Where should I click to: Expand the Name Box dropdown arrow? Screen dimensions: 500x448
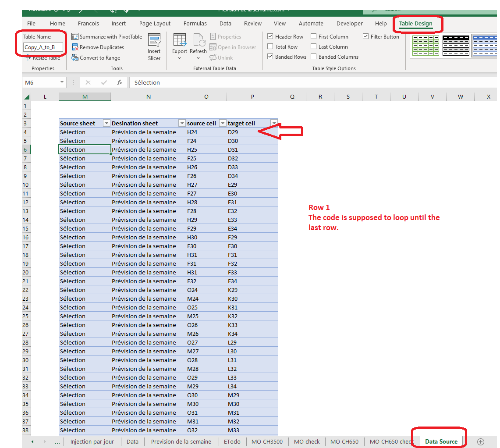click(62, 82)
